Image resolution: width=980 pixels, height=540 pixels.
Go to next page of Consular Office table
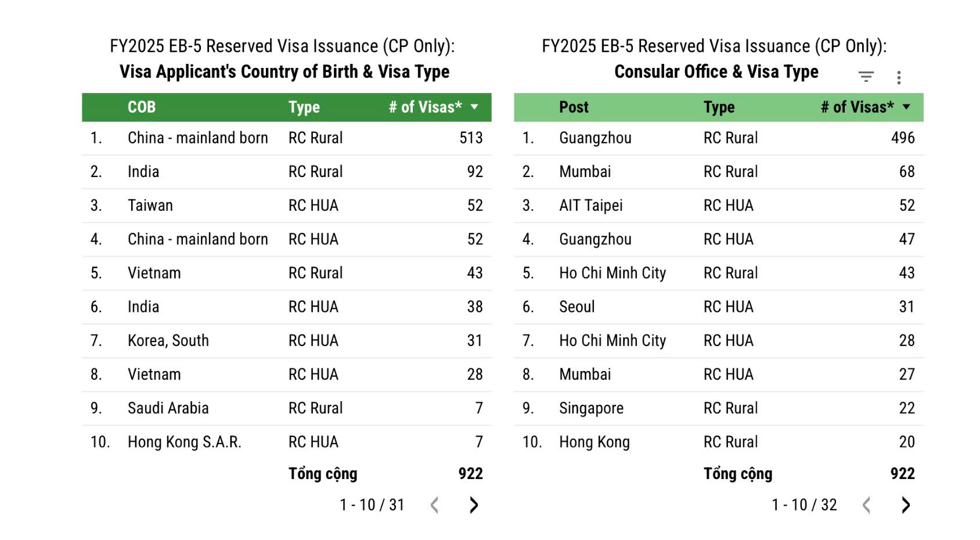click(906, 505)
